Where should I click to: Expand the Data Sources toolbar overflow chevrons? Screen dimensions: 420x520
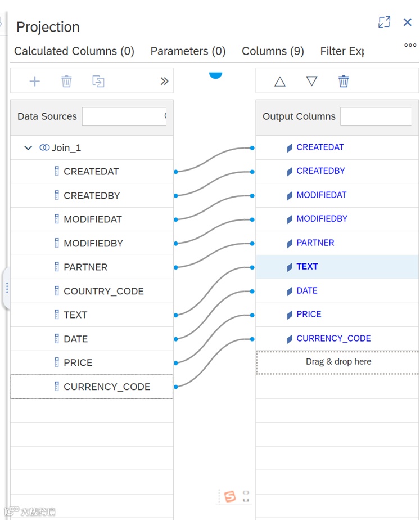click(164, 82)
